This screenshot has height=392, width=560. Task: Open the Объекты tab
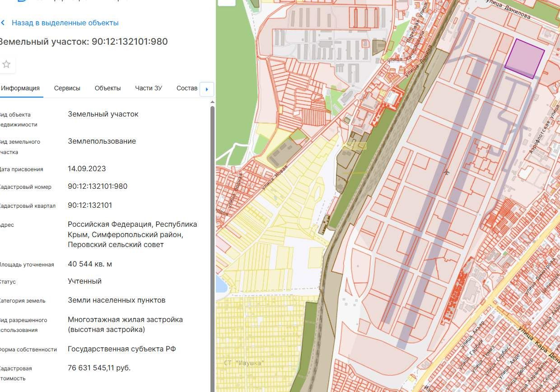coord(107,88)
